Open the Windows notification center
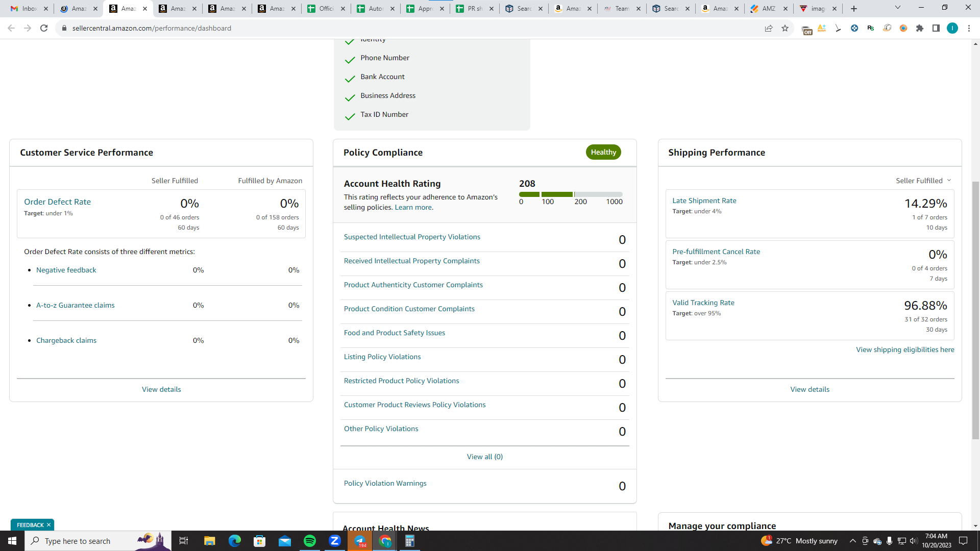The height and width of the screenshot is (551, 980). [x=963, y=541]
